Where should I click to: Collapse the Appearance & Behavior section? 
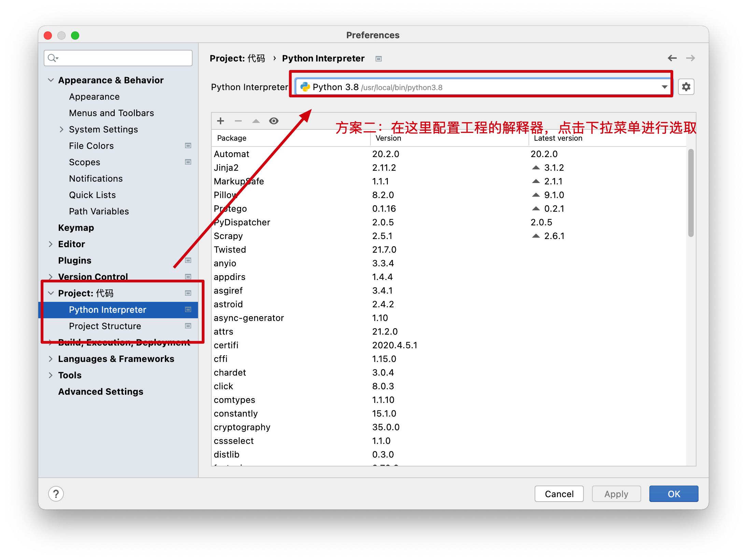click(51, 80)
